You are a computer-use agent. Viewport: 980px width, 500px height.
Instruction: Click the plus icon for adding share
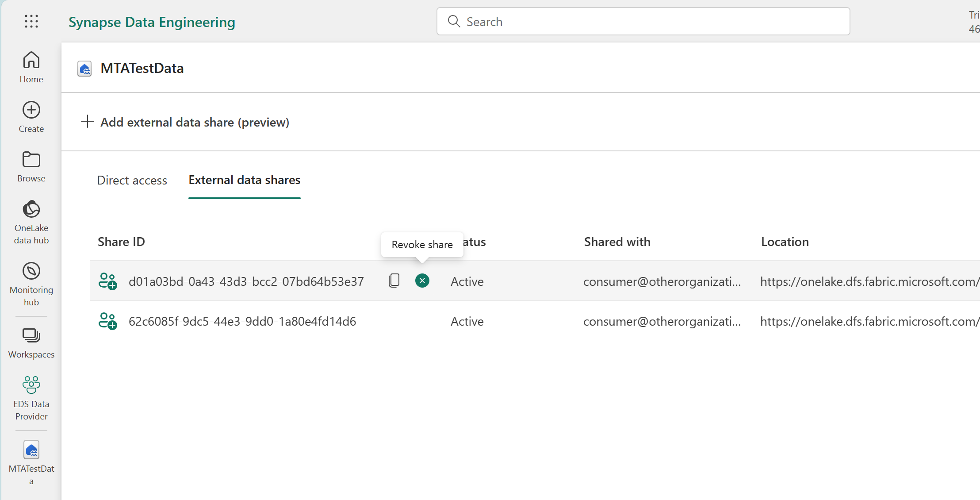pyautogui.click(x=88, y=121)
